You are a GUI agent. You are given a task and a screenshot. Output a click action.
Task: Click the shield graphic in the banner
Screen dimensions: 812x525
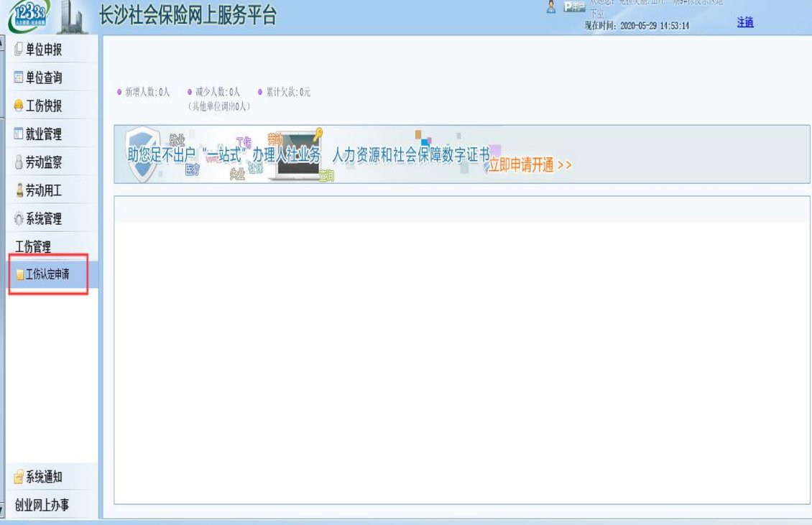[142, 153]
